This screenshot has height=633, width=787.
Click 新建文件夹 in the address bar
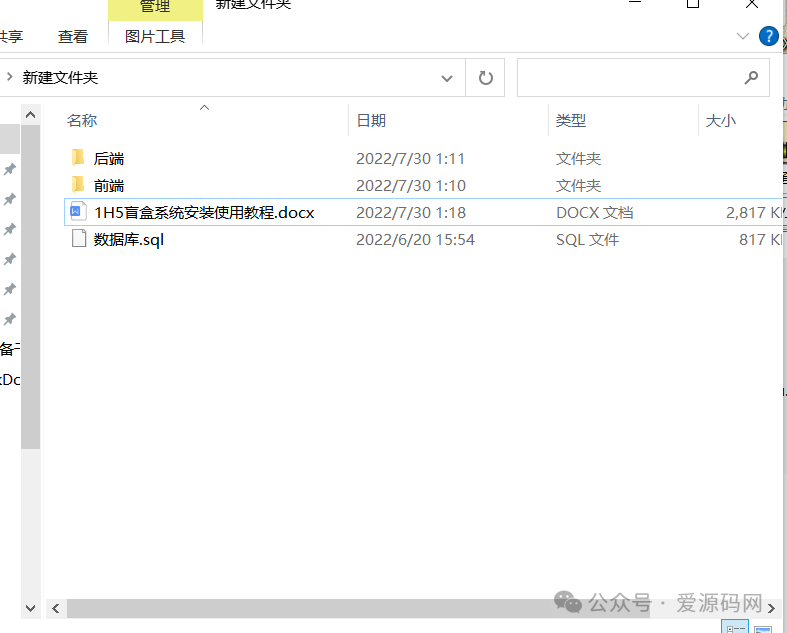60,78
